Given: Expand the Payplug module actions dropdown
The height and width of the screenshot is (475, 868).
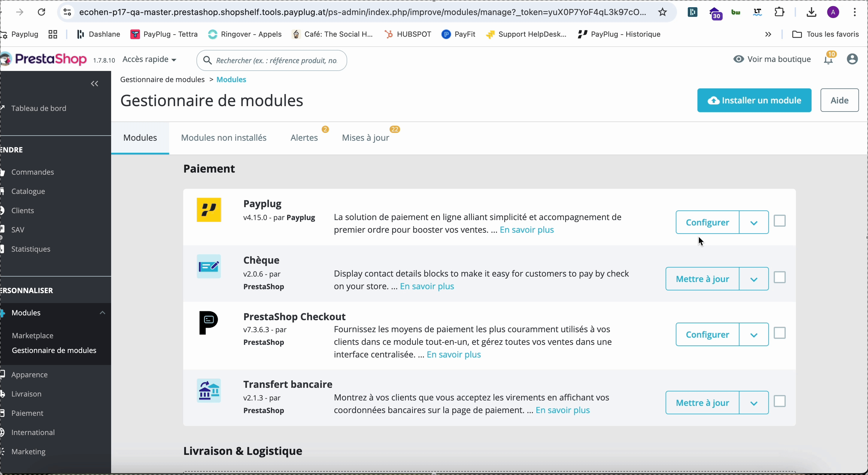Looking at the screenshot, I should (754, 223).
